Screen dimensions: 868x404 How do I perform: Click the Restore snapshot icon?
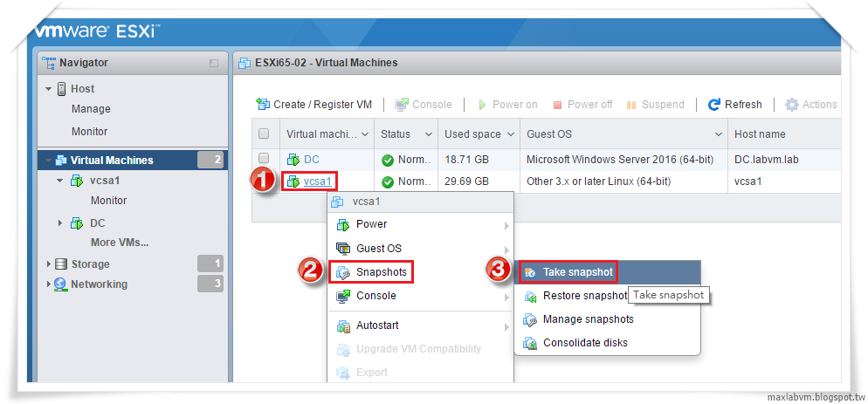[x=531, y=296]
